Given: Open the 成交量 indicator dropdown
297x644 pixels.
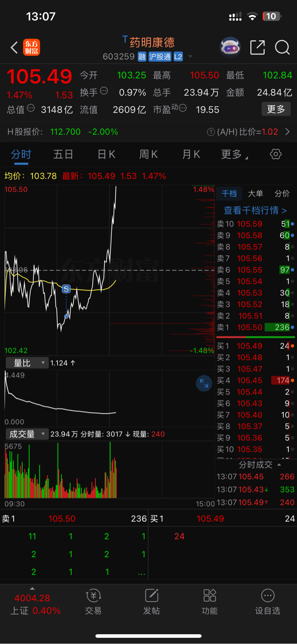Looking at the screenshot, I should coord(27,434).
